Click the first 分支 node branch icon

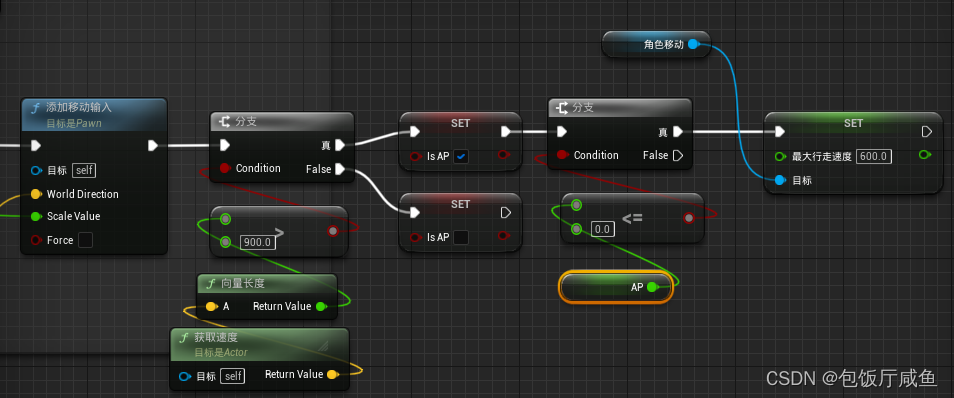[x=225, y=122]
